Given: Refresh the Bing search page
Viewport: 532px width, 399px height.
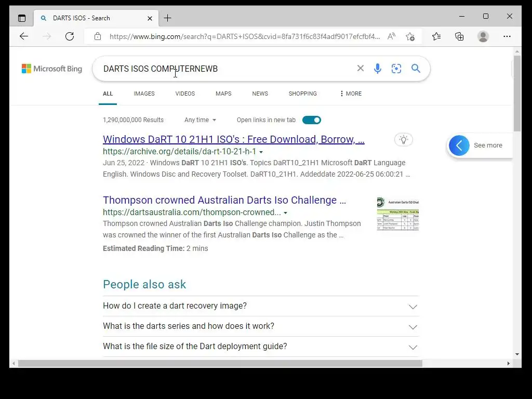Looking at the screenshot, I should (70, 36).
